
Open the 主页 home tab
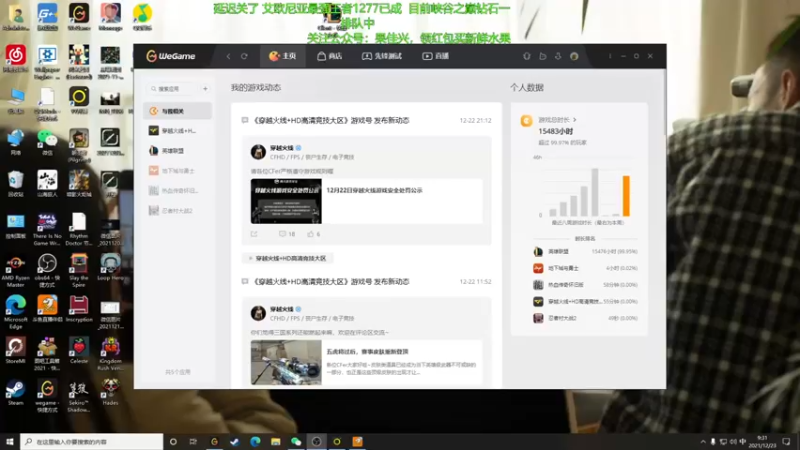[x=283, y=56]
